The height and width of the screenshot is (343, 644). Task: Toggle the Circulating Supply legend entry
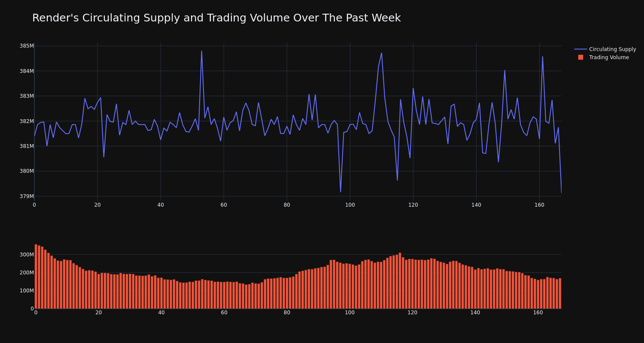coord(605,49)
